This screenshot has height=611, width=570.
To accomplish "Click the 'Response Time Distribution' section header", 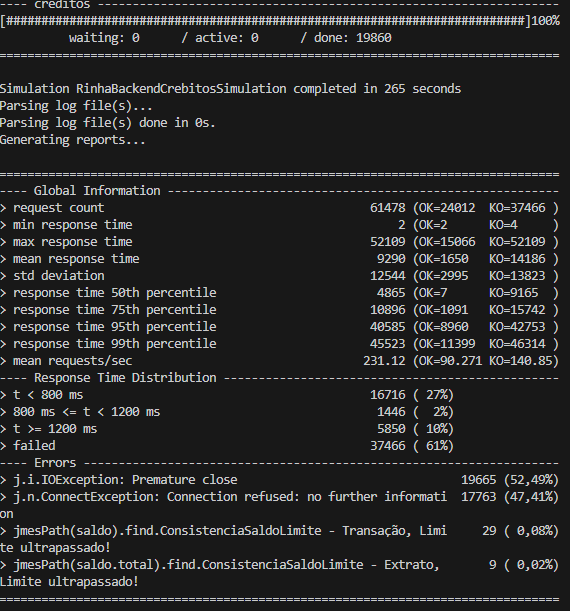I will (125, 378).
